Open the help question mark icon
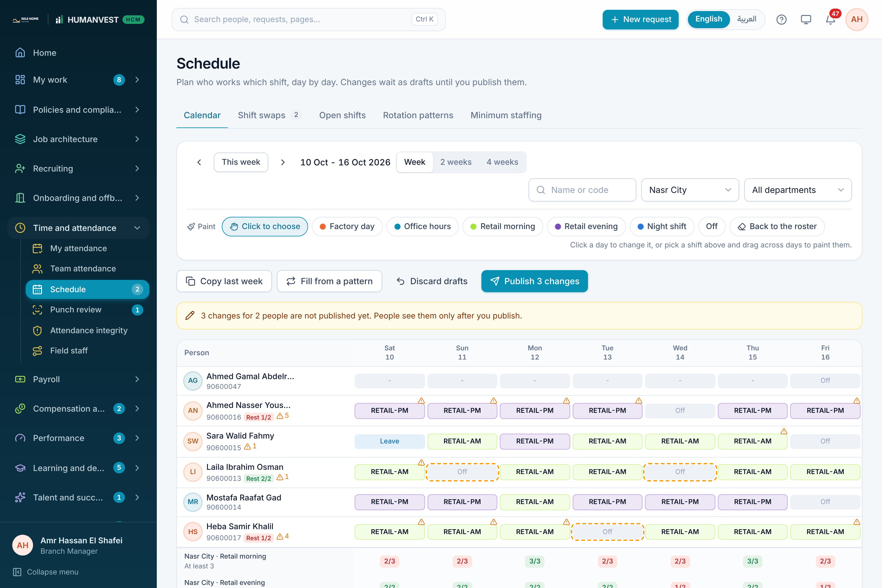Viewport: 882px width, 588px height. click(x=781, y=20)
